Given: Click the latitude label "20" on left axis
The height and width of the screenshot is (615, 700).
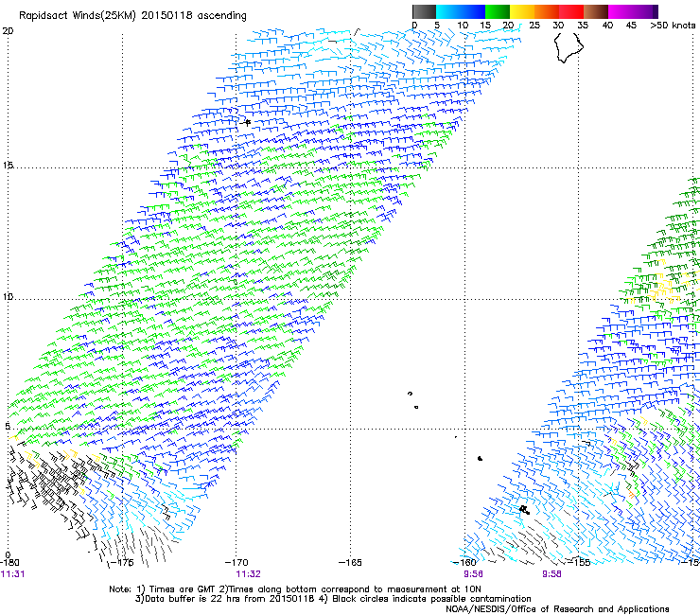Looking at the screenshot, I should coord(8,31).
